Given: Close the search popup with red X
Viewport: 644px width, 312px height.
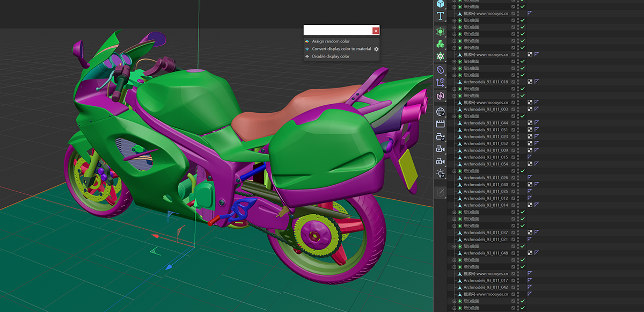Looking at the screenshot, I should pos(376,31).
